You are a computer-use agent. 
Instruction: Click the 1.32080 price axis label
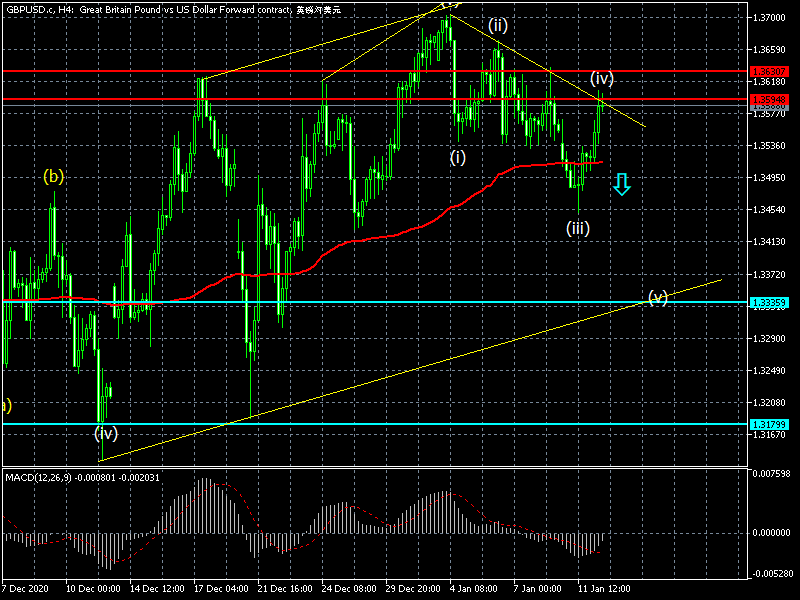tap(769, 403)
